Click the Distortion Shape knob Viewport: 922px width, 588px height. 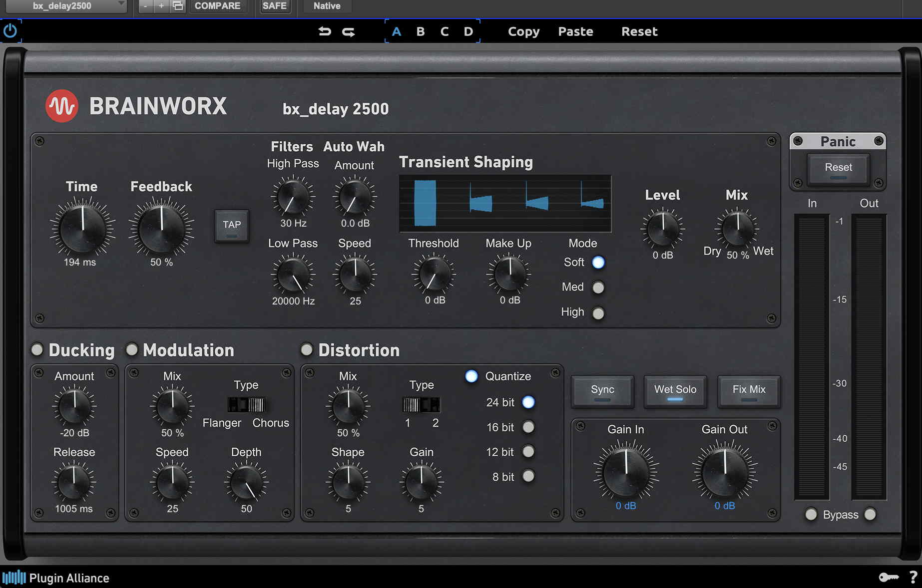(x=348, y=483)
